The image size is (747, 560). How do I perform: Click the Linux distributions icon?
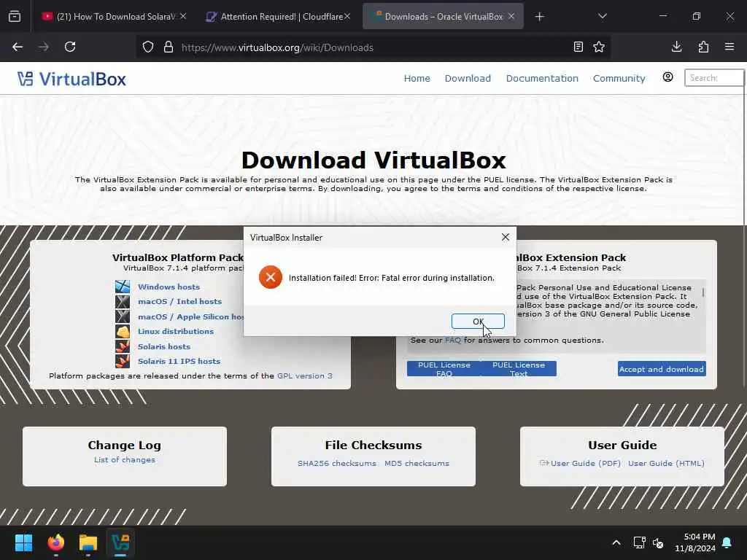pyautogui.click(x=123, y=332)
